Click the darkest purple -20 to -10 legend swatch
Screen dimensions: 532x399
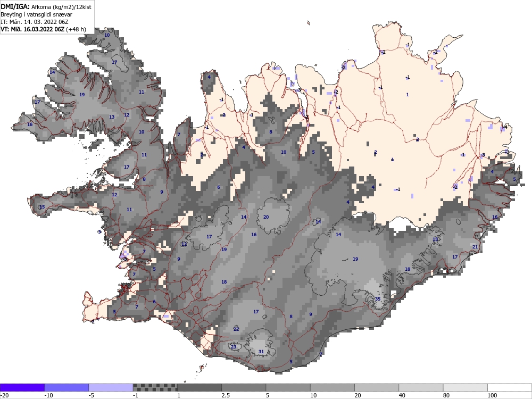pyautogui.click(x=22, y=387)
